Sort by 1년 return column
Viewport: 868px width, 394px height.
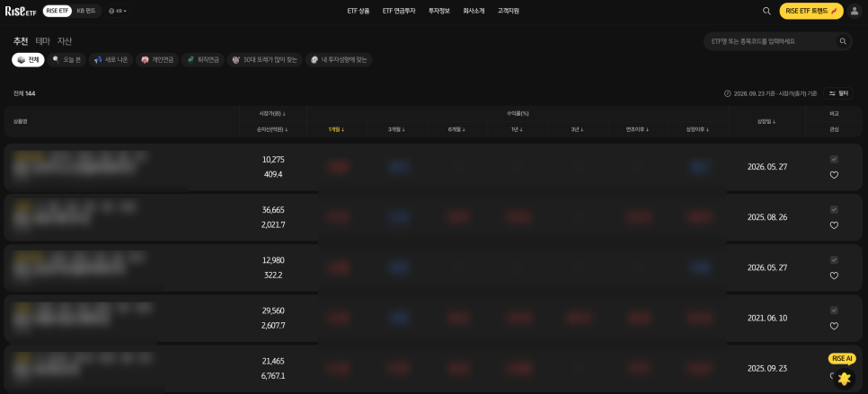[x=518, y=129]
